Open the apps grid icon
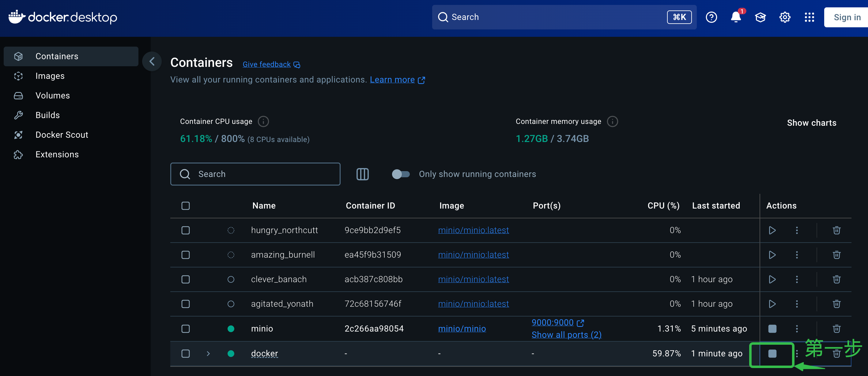Screen dimensions: 868x376 tap(810, 17)
